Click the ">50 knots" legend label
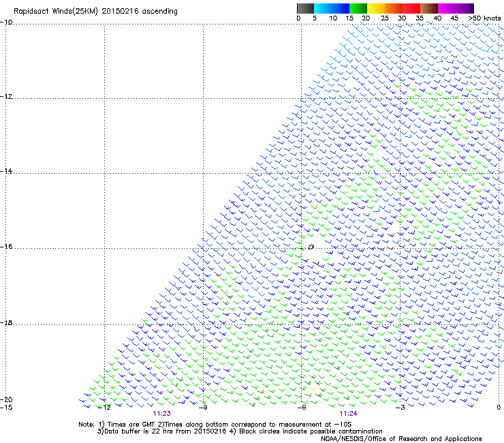This screenshot has width=504, height=443. [x=484, y=18]
